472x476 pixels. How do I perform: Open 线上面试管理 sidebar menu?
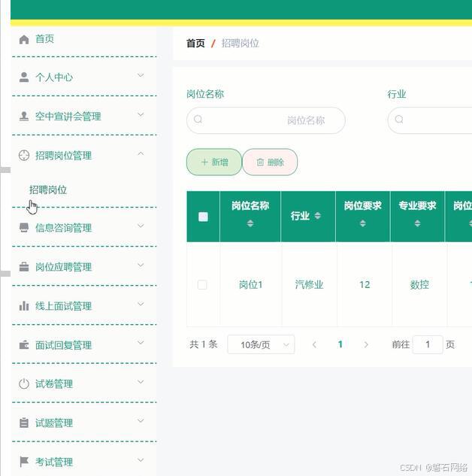pyautogui.click(x=83, y=306)
